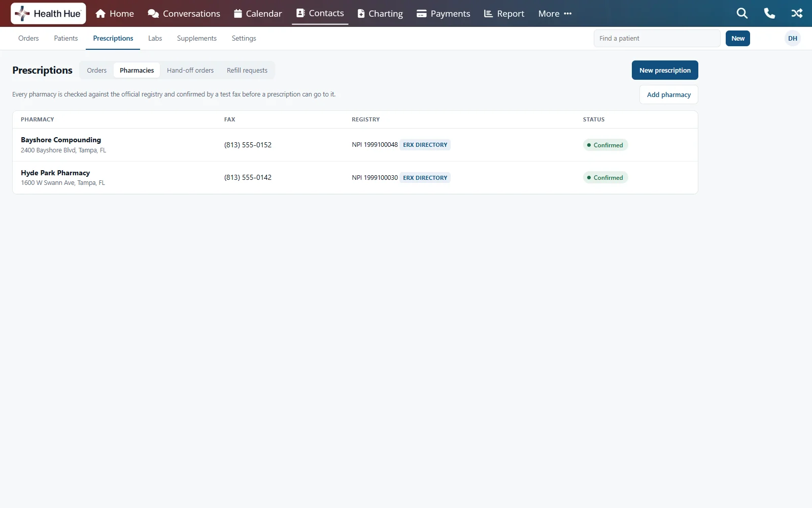This screenshot has width=812, height=508.
Task: Click the Confirmed status for Bayshore Compounding
Action: click(x=605, y=145)
